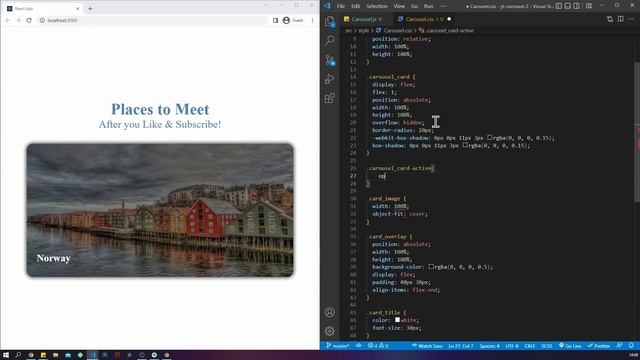640x360 pixels.
Task: Open the Accounts menu in activity bar
Action: click(330, 312)
